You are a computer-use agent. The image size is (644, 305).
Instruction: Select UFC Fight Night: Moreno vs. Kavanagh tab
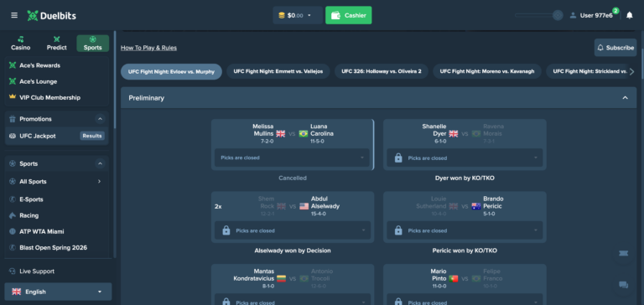[487, 71]
